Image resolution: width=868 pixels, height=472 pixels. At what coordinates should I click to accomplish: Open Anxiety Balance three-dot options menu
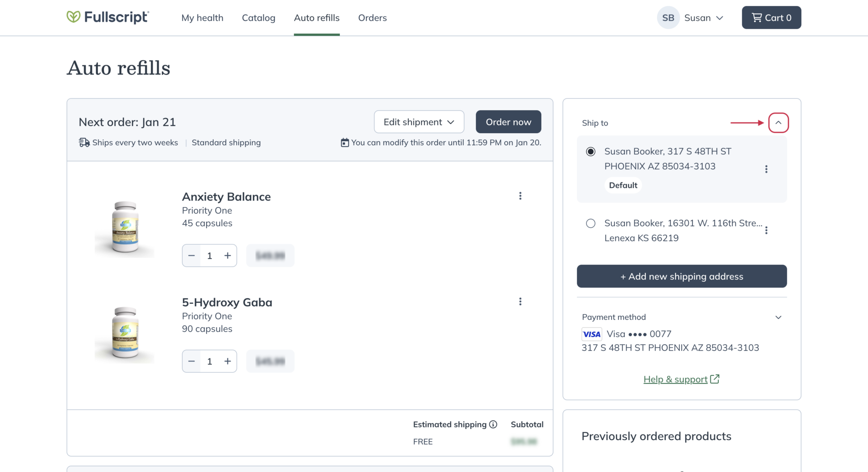coord(520,196)
